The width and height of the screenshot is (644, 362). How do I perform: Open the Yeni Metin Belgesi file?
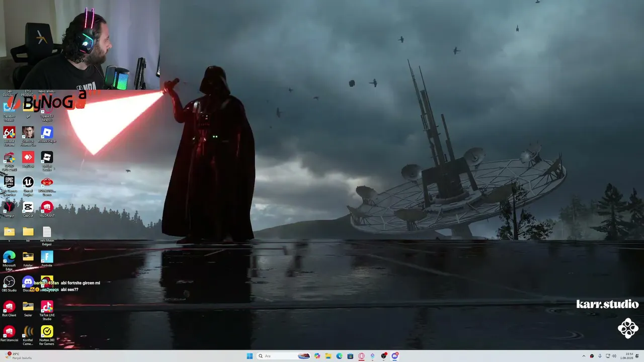pyautogui.click(x=47, y=236)
